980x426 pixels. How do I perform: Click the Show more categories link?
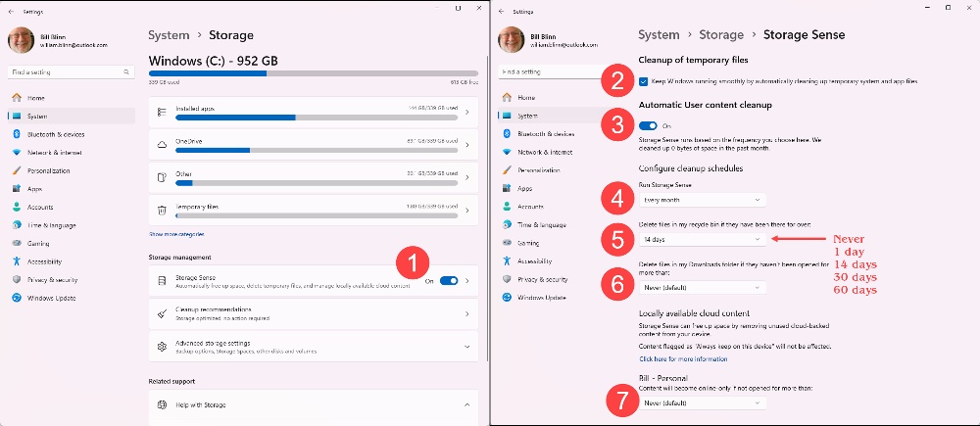[x=176, y=234]
